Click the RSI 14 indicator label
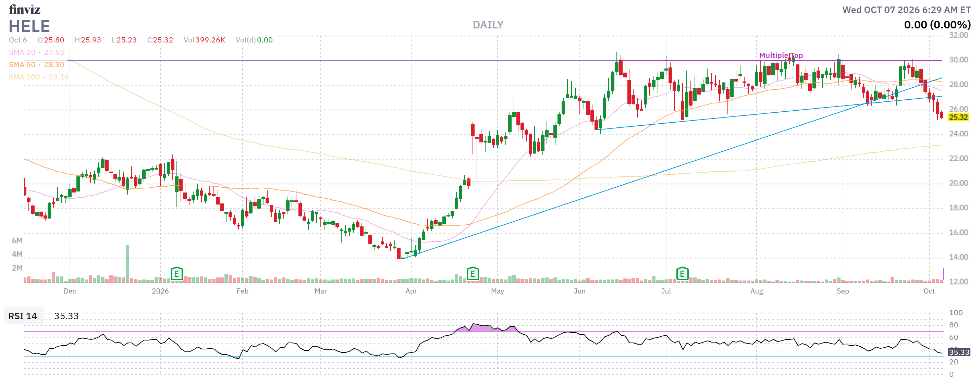 23,316
